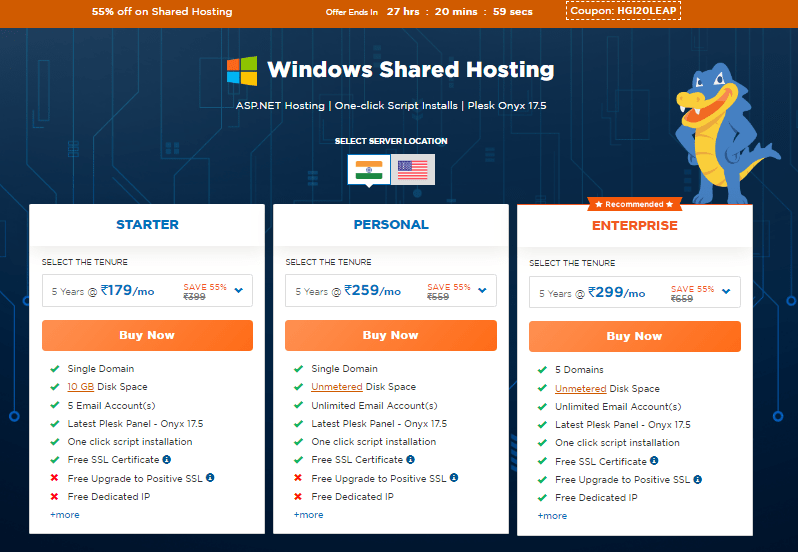Expand +more features in Starter plan
This screenshot has width=798, height=552.
65,515
